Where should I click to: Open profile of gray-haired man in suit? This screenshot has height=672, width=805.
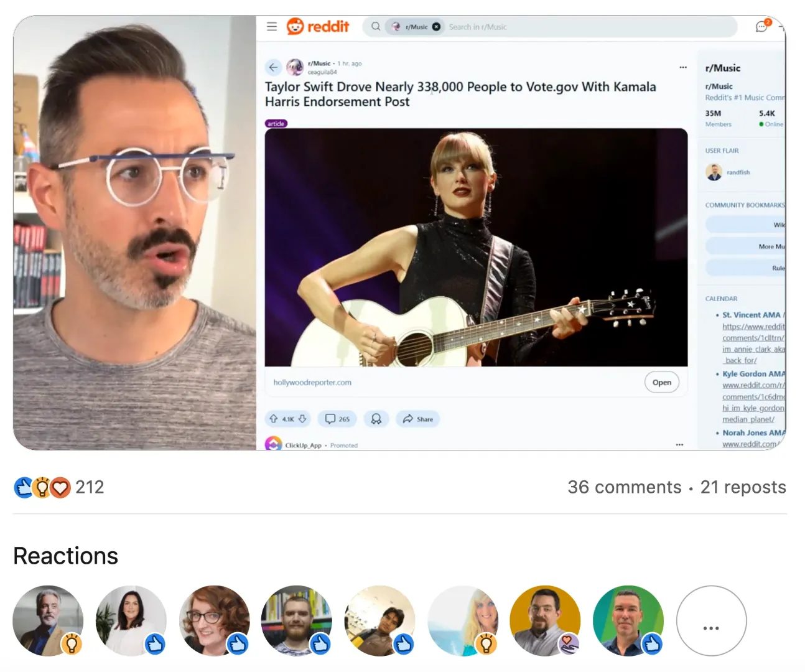(48, 620)
